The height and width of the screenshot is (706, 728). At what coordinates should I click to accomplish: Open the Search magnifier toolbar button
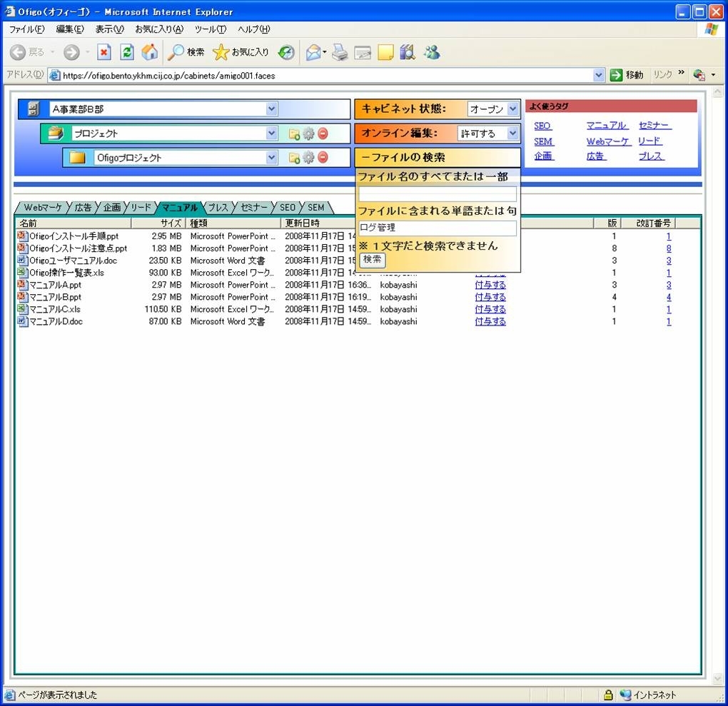(x=186, y=52)
